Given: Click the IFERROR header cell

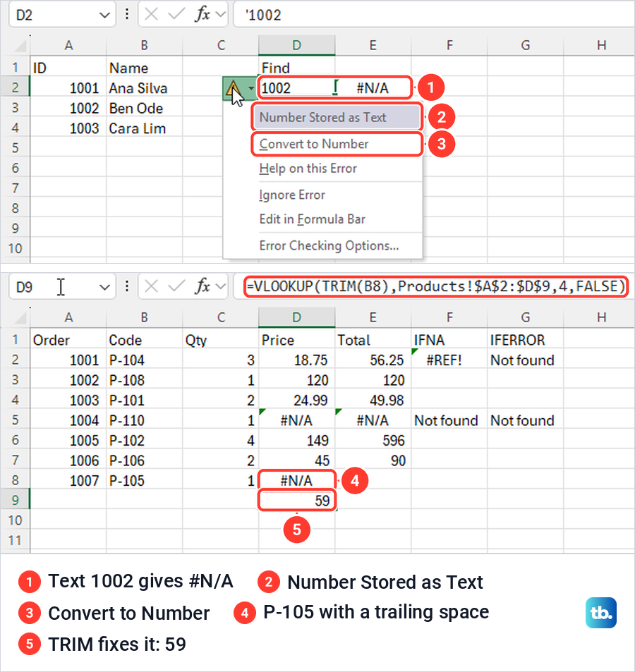Looking at the screenshot, I should (525, 341).
